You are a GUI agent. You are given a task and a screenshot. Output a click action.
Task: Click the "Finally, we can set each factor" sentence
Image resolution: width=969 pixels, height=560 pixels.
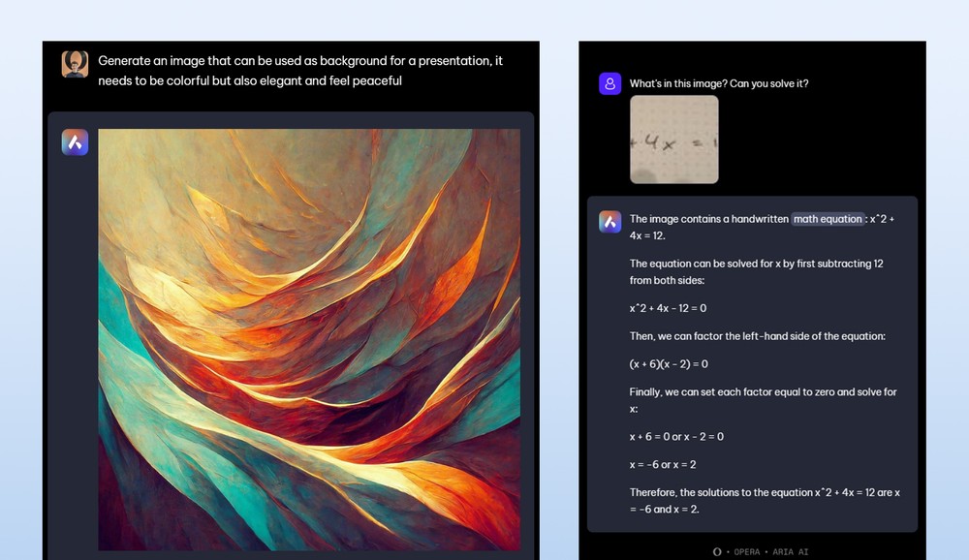[763, 400]
